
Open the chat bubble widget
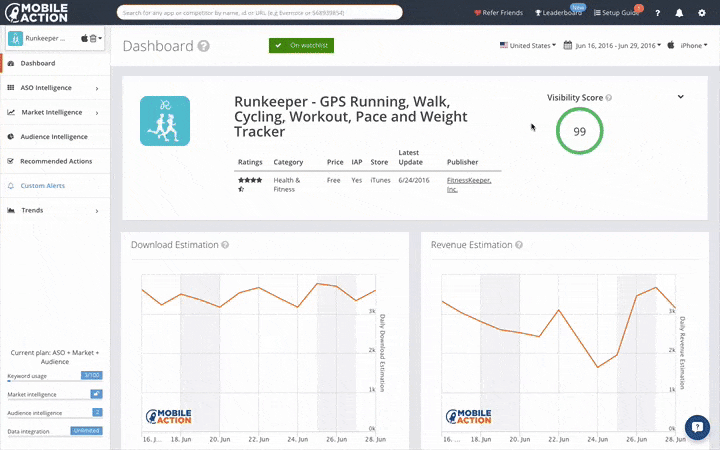tap(696, 426)
